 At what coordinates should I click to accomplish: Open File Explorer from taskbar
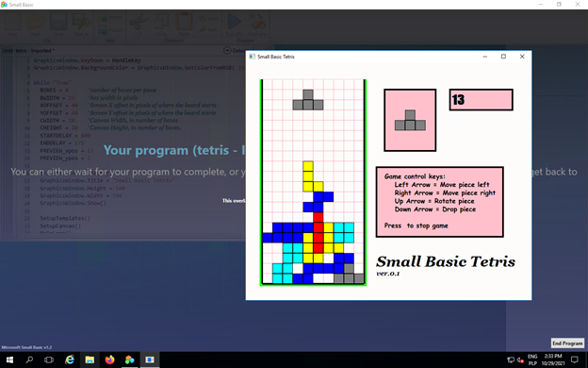click(90, 360)
